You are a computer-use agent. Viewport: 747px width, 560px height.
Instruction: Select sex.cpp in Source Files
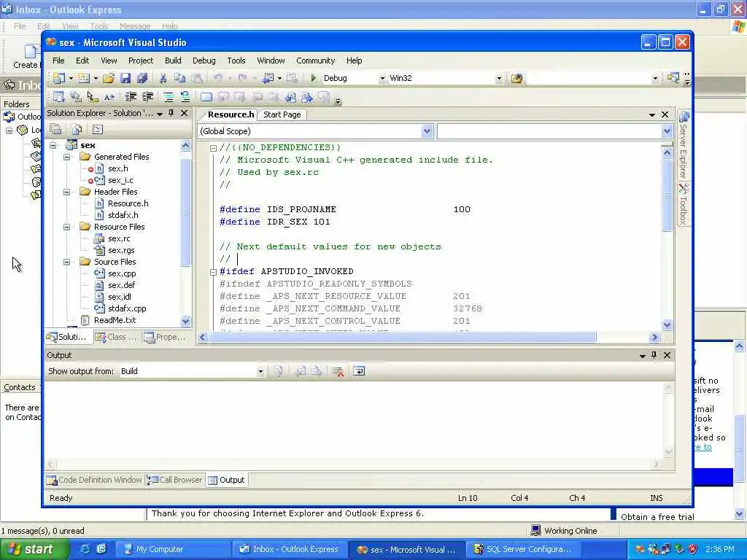click(122, 274)
